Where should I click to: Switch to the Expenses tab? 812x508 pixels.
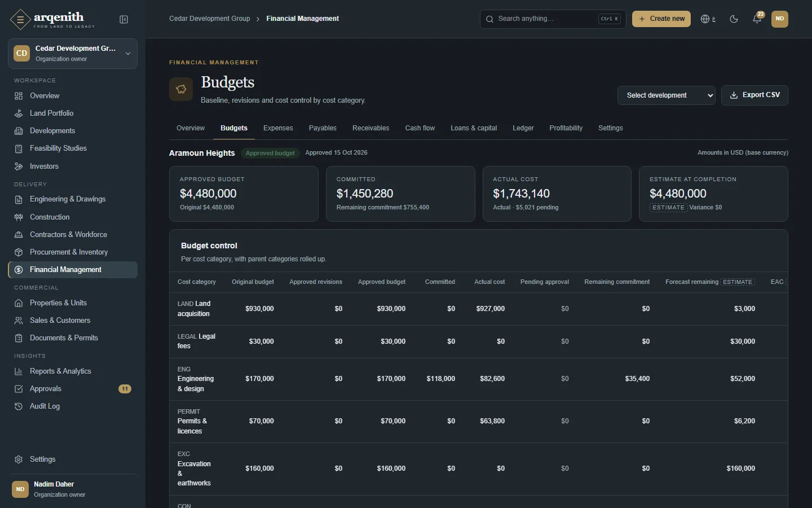(278, 128)
